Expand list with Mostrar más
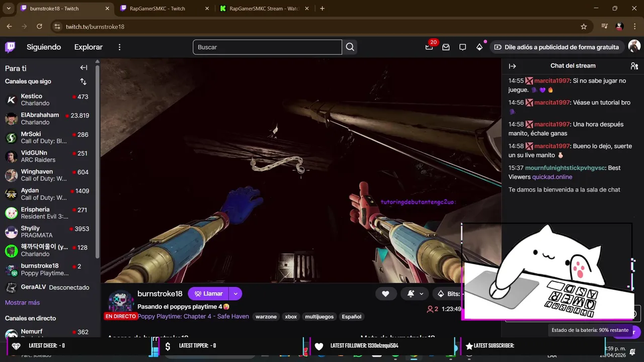Image resolution: width=644 pixels, height=362 pixels. (x=22, y=303)
